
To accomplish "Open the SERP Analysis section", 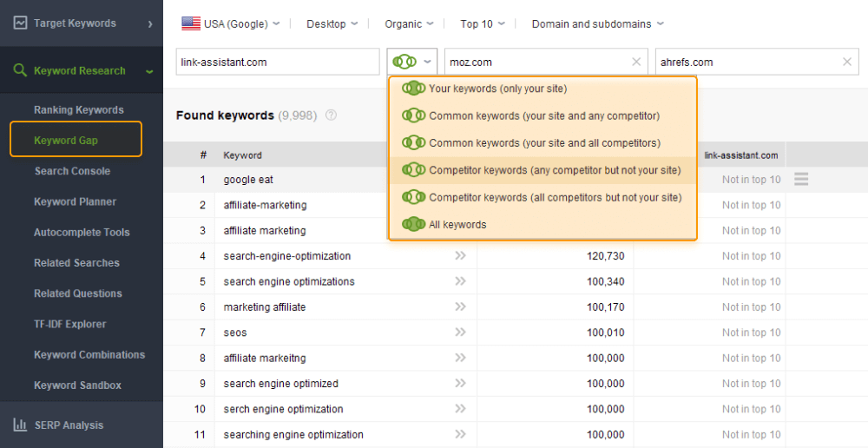I will click(x=82, y=425).
